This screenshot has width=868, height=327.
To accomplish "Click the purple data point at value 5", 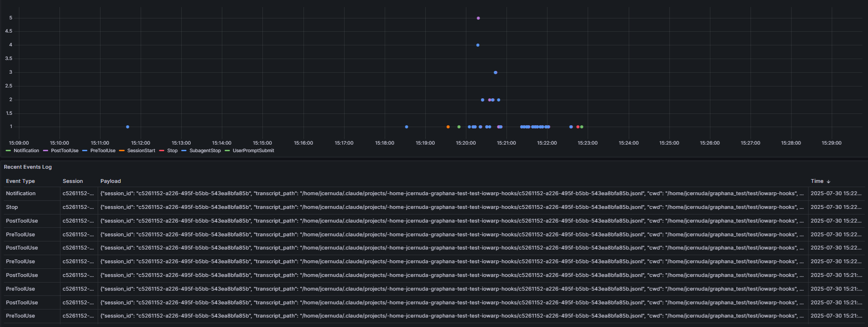I will pyautogui.click(x=478, y=18).
